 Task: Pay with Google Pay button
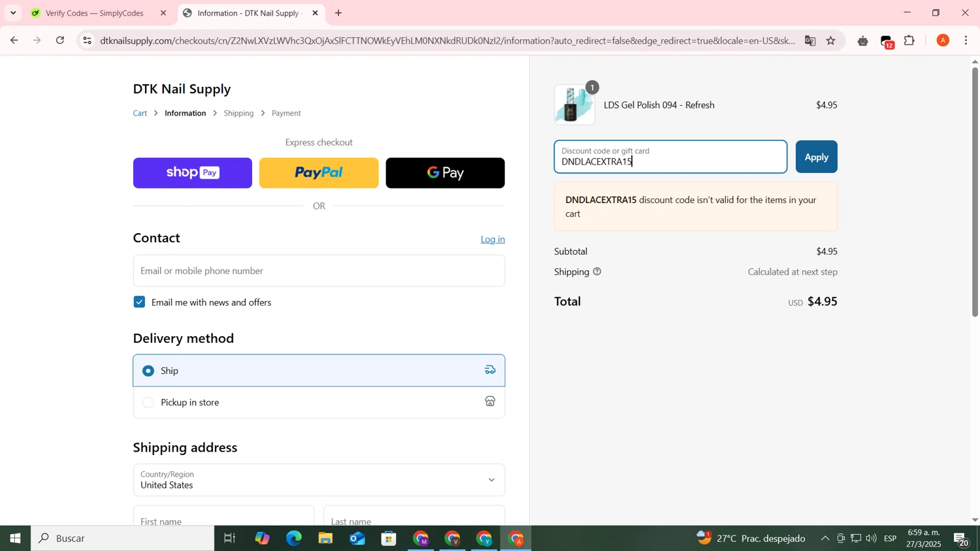(445, 173)
